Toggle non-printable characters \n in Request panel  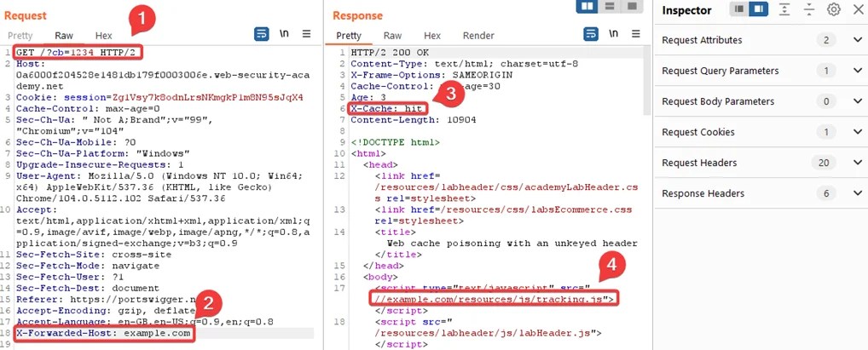pos(285,34)
